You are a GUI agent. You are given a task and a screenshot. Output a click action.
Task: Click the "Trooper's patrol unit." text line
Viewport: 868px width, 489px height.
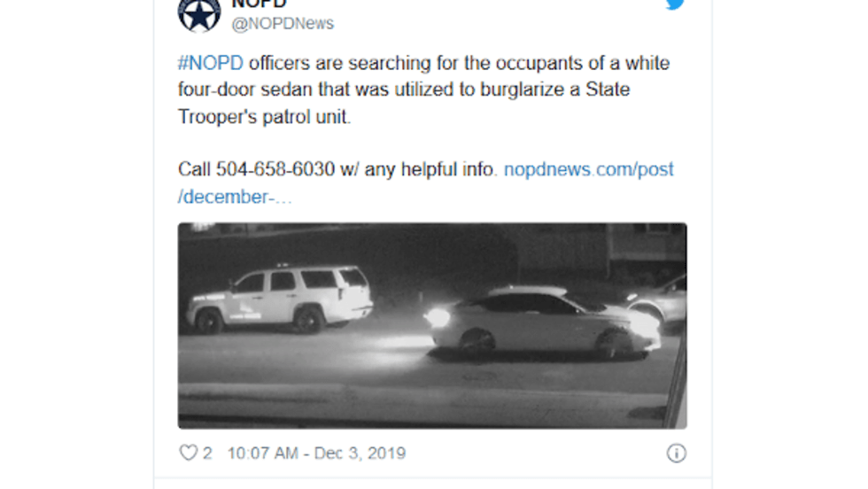[265, 117]
